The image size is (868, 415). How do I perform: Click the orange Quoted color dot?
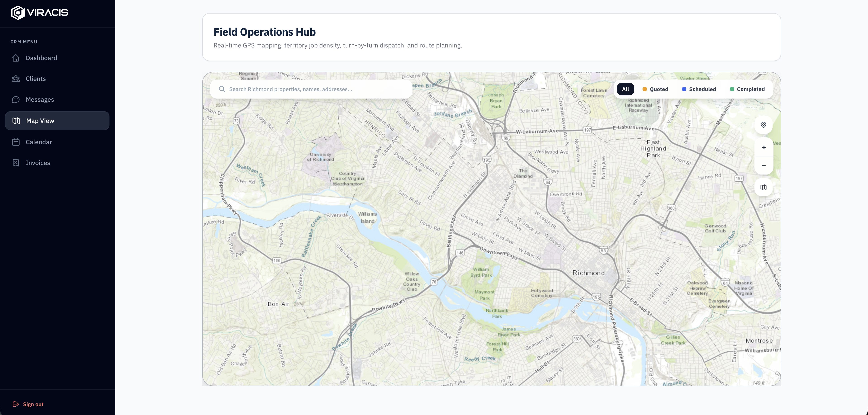[x=645, y=89]
